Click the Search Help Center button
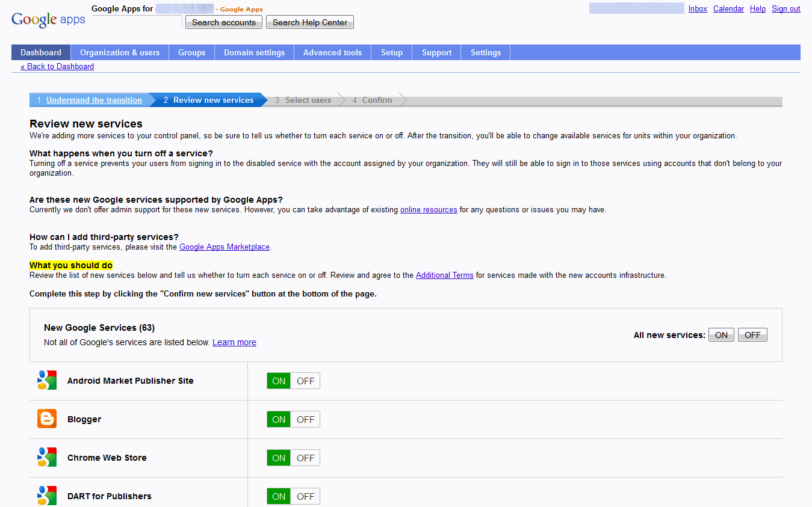 pyautogui.click(x=310, y=22)
